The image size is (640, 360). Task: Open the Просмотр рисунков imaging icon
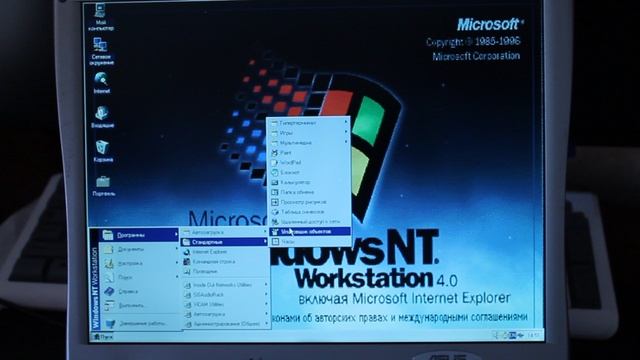coord(275,202)
